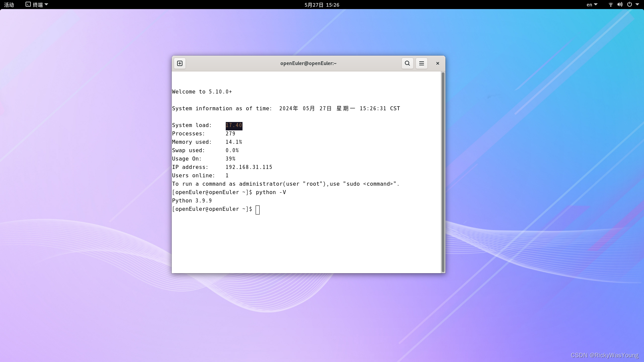Image resolution: width=644 pixels, height=362 pixels.
Task: Click the terminal title openEuler@openEuler:~
Action: tap(308, 63)
